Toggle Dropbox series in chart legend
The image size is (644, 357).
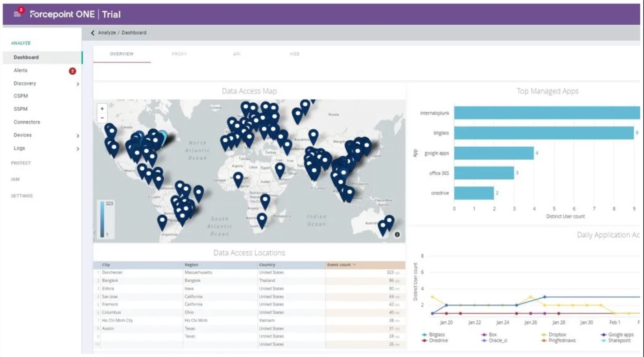coord(554,335)
